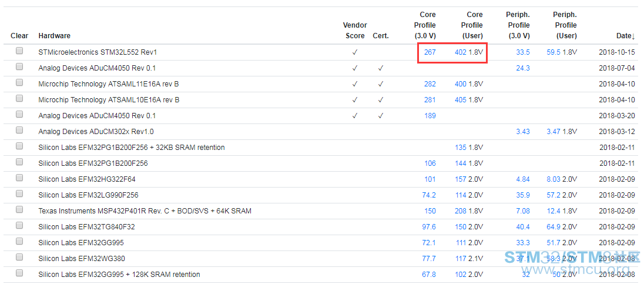Open the 33.5 peripheral score for STM32L552
644x284 pixels.
pyautogui.click(x=523, y=52)
